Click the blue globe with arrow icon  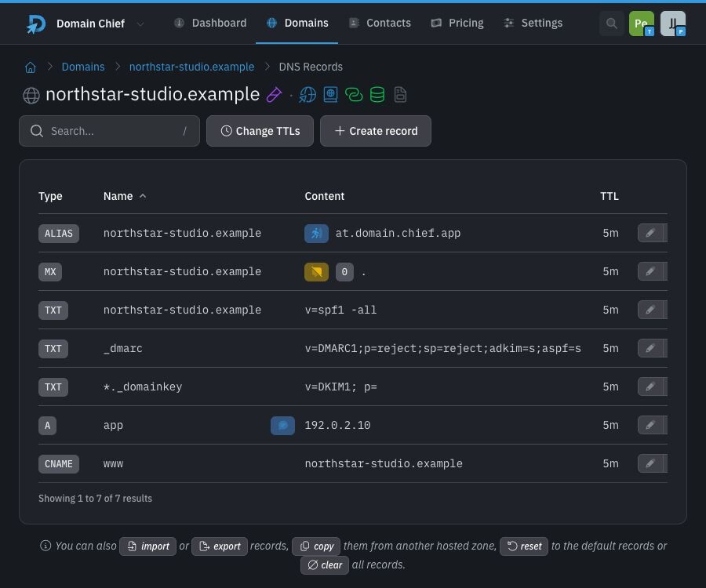[308, 95]
